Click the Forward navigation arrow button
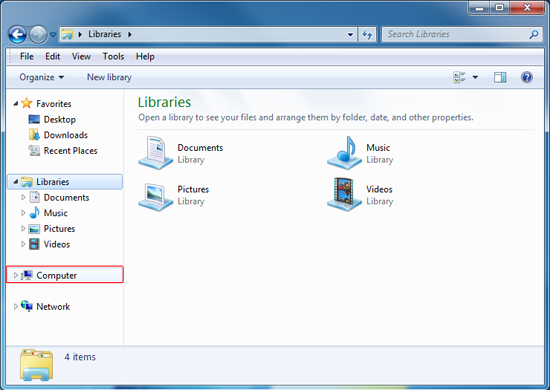Screen dimensions: 550x390 [38, 34]
